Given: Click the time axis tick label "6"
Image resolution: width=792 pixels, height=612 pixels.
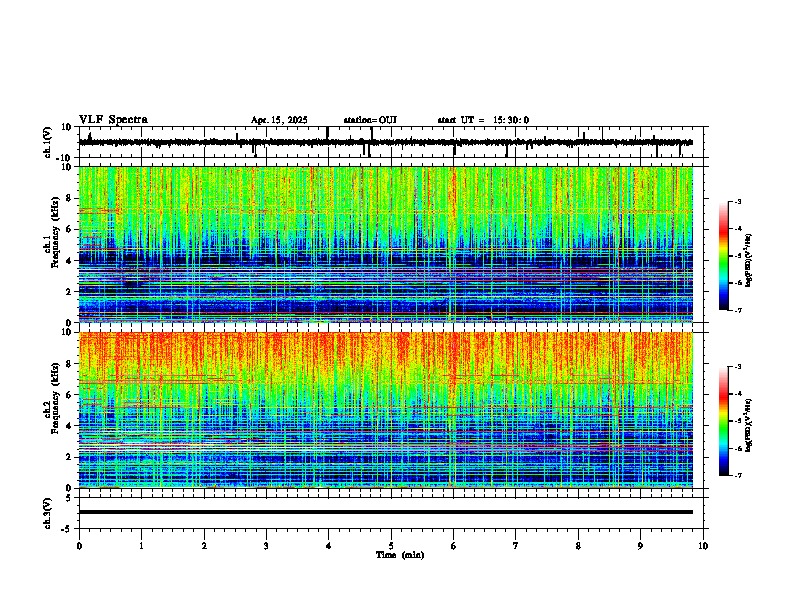Looking at the screenshot, I should click(454, 546).
